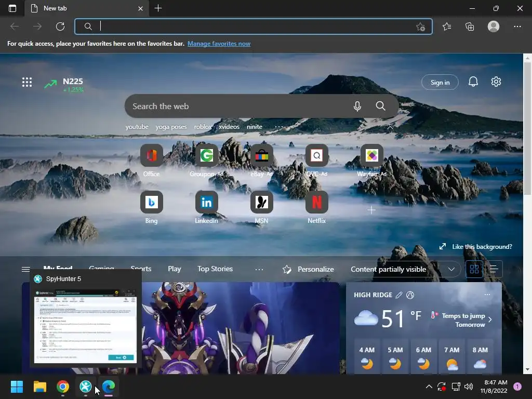Click the magnifier search icon in web search box
Viewport: 532px width, 399px height.
click(380, 106)
